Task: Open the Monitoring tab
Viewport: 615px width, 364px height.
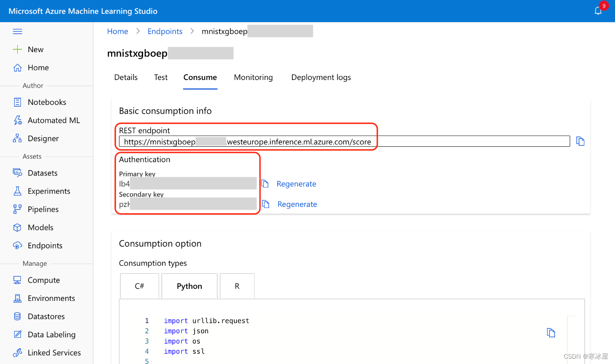Action: click(253, 77)
